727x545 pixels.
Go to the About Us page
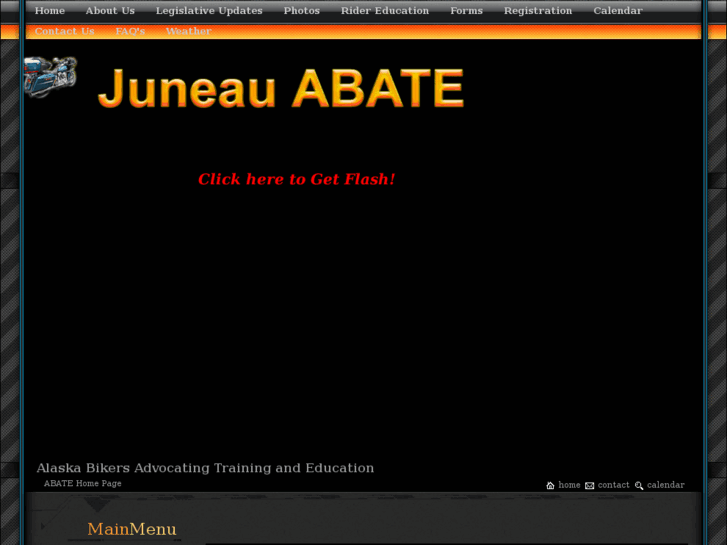point(110,11)
